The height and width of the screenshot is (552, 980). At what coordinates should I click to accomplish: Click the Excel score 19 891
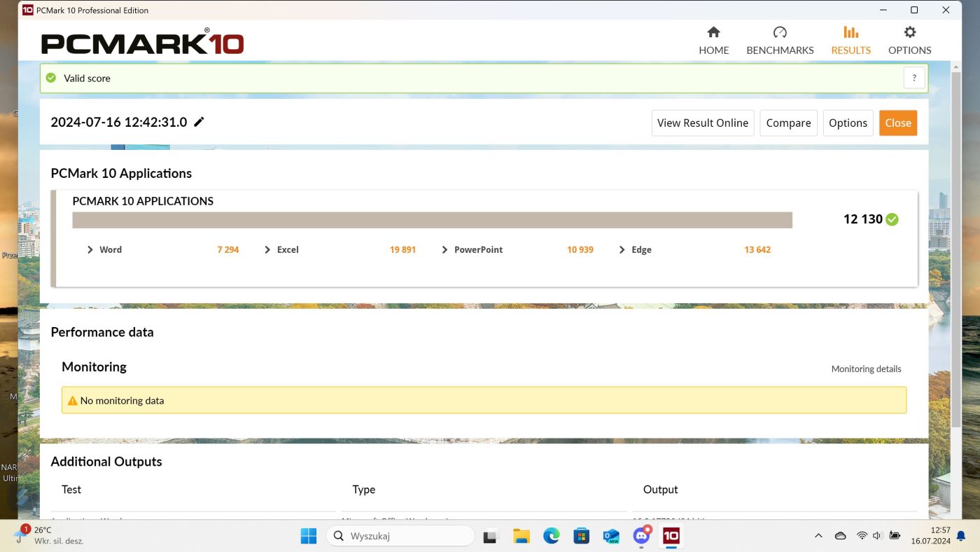coord(402,249)
